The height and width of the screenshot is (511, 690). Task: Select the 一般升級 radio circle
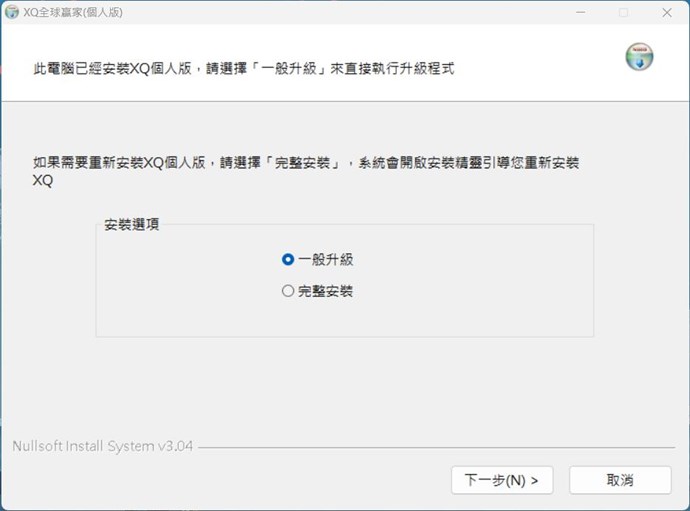click(x=288, y=259)
